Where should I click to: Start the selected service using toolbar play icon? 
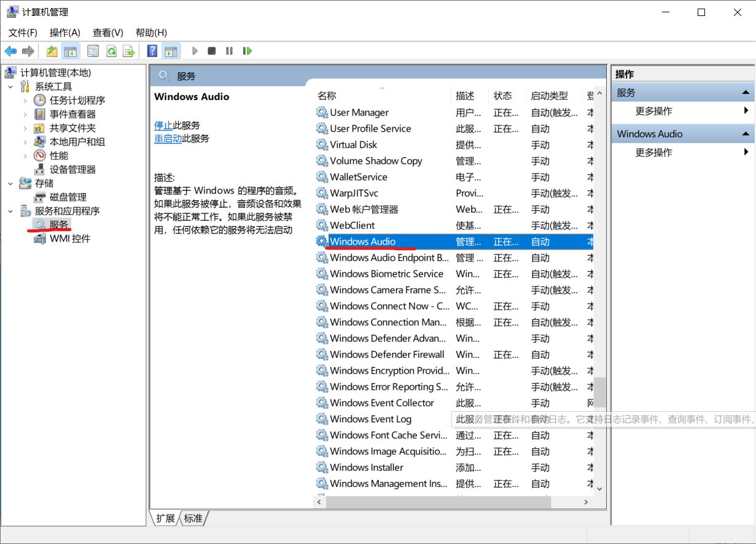(x=195, y=50)
